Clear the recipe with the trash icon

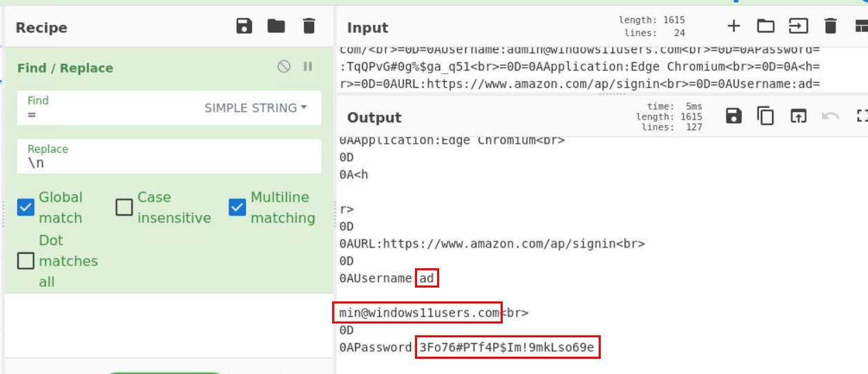[309, 26]
